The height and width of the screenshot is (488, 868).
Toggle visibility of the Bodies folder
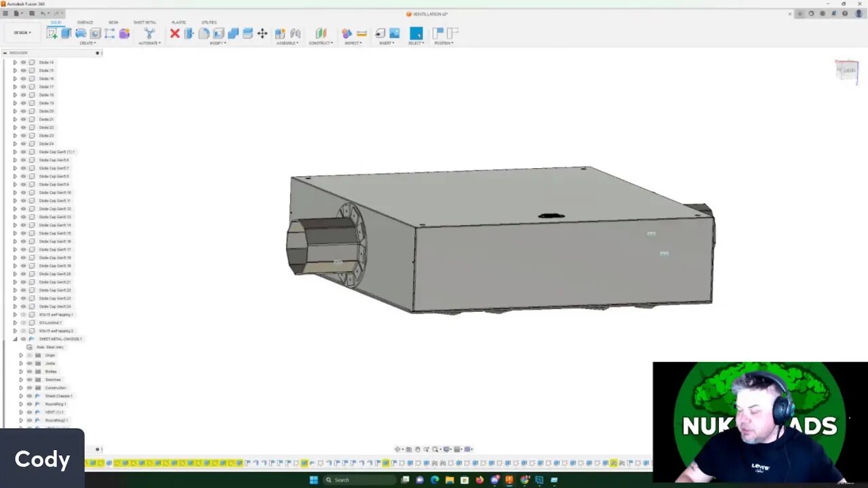29,371
